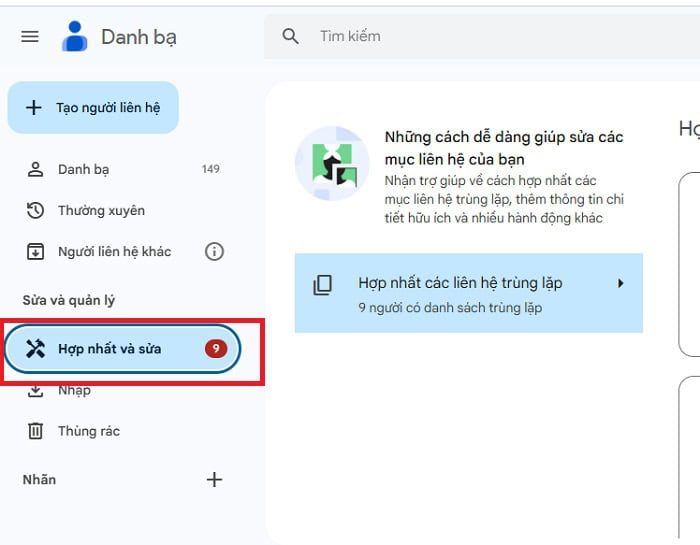Viewport: 700px width, 545px height.
Task: Click the red 9 badge
Action: click(216, 348)
